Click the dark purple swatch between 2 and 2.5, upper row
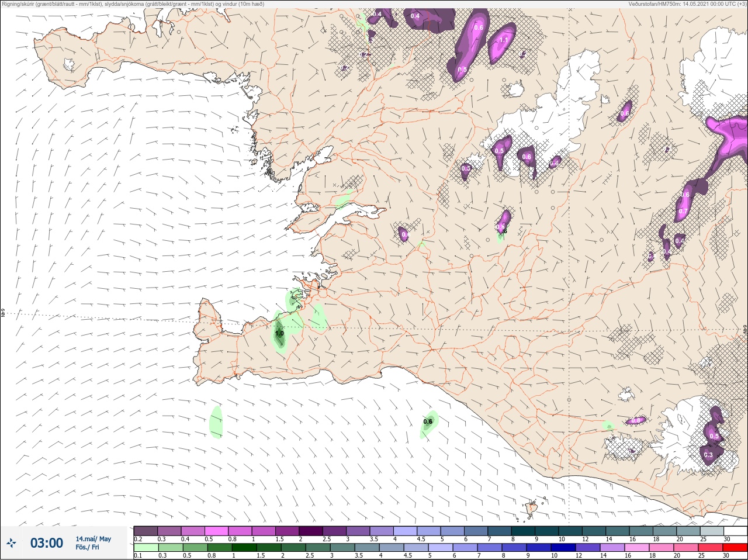This screenshot has width=748, height=560. coord(312,531)
